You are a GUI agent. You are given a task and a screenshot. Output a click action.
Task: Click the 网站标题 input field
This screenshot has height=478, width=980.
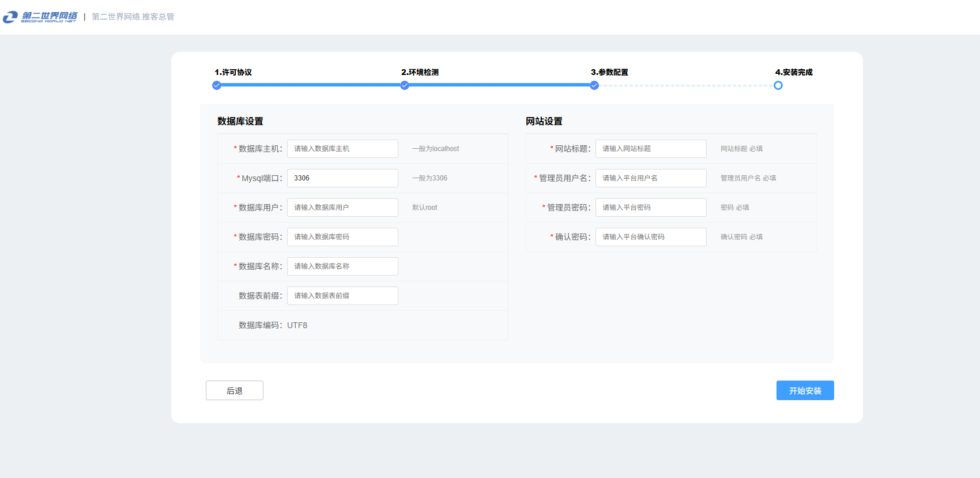click(x=651, y=149)
